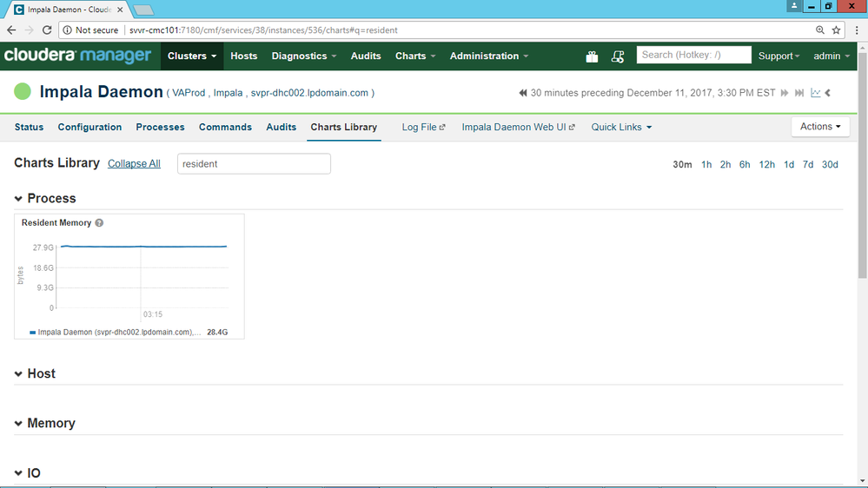The width and height of the screenshot is (868, 488).
Task: Select the 2h time range
Action: pyautogui.click(x=726, y=164)
